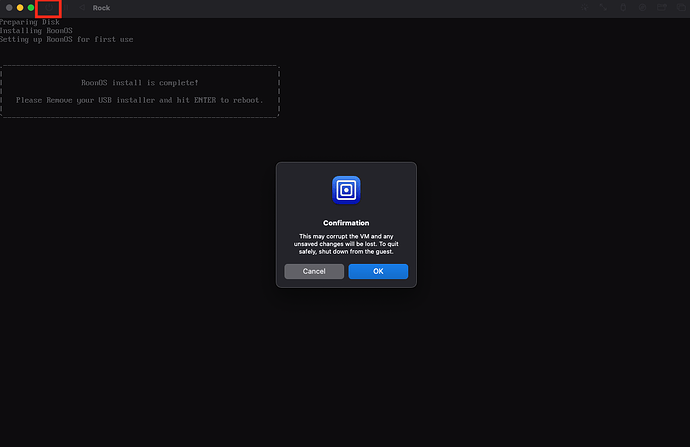The width and height of the screenshot is (690, 447).
Task: Click the power button in the toolbar
Action: (48, 7)
